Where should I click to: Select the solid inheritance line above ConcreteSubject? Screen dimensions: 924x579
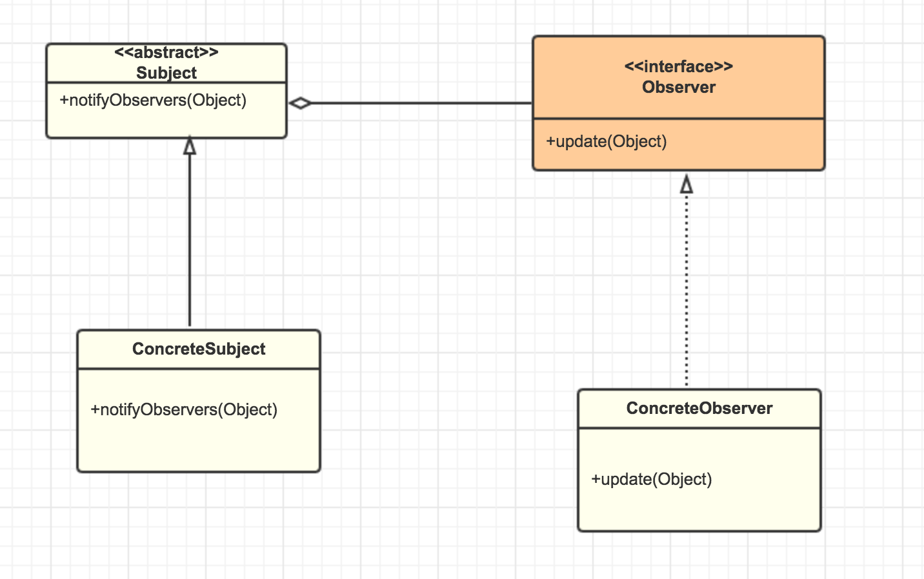coord(190,240)
